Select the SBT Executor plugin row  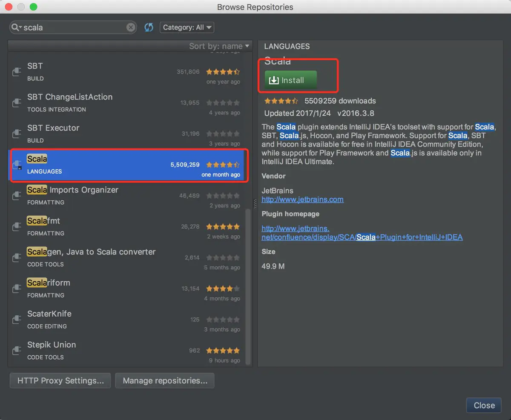(127, 134)
